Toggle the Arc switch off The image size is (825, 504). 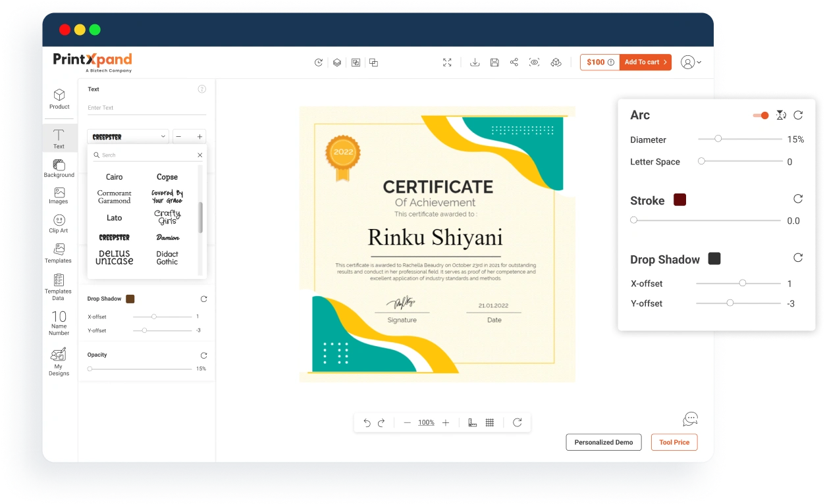tap(761, 115)
